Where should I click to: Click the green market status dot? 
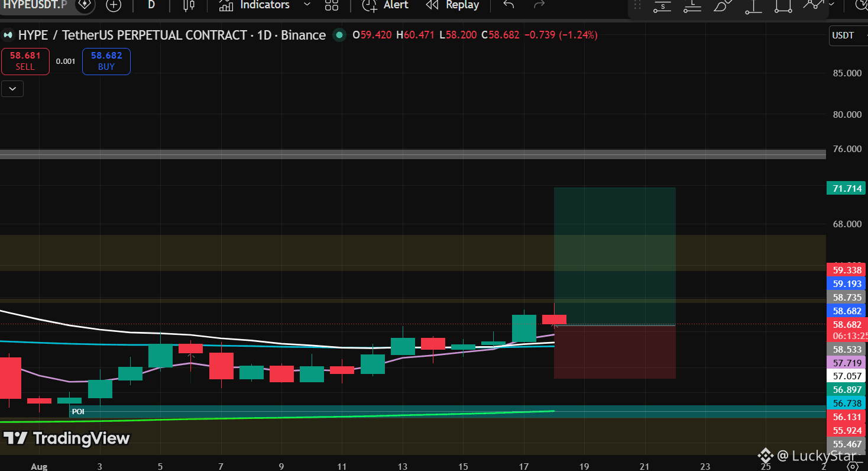(339, 35)
